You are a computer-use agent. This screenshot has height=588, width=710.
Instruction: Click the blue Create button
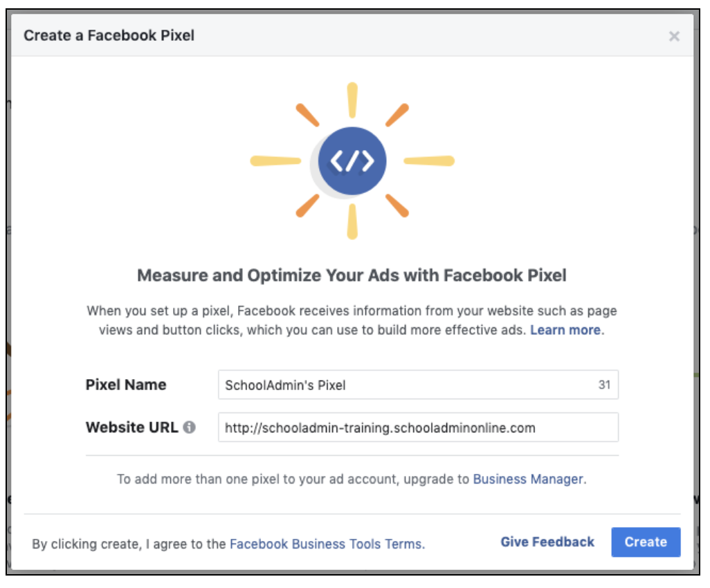click(646, 542)
